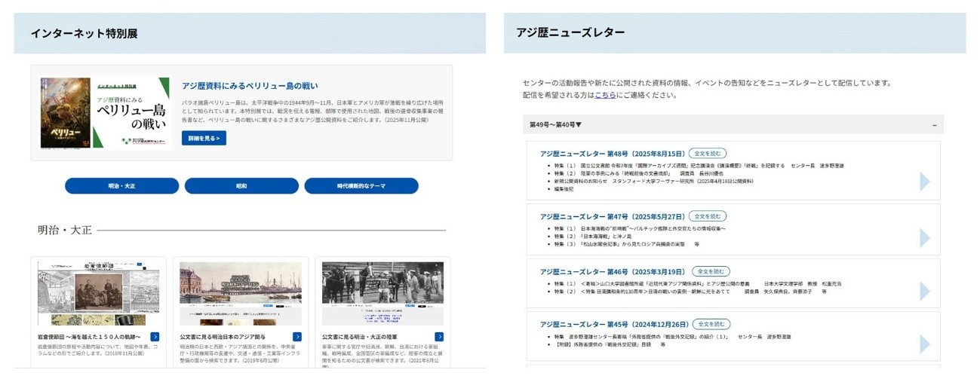Click 全文を読む for newsletter 第45号
980x382 pixels.
[x=711, y=324]
